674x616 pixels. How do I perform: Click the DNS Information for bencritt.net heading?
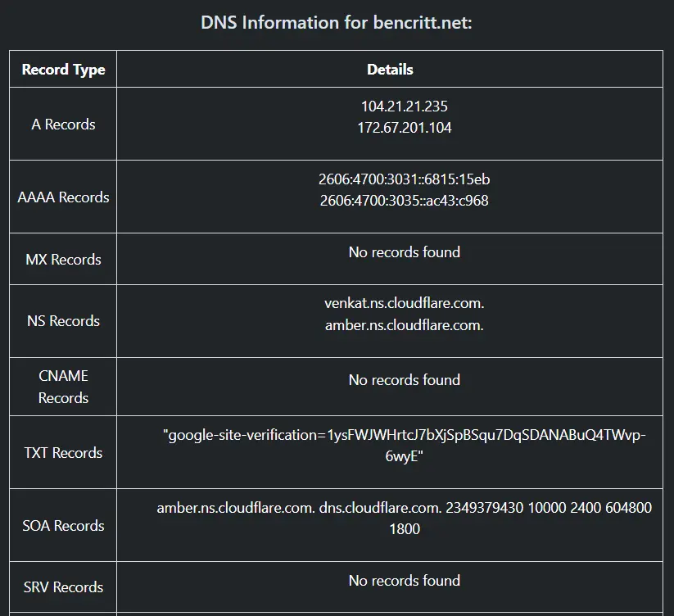pyautogui.click(x=337, y=22)
